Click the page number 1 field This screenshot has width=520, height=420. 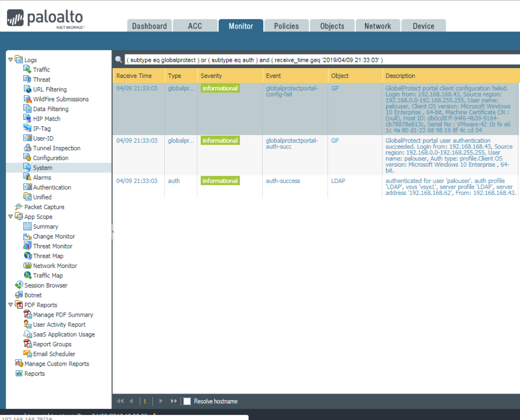point(145,401)
